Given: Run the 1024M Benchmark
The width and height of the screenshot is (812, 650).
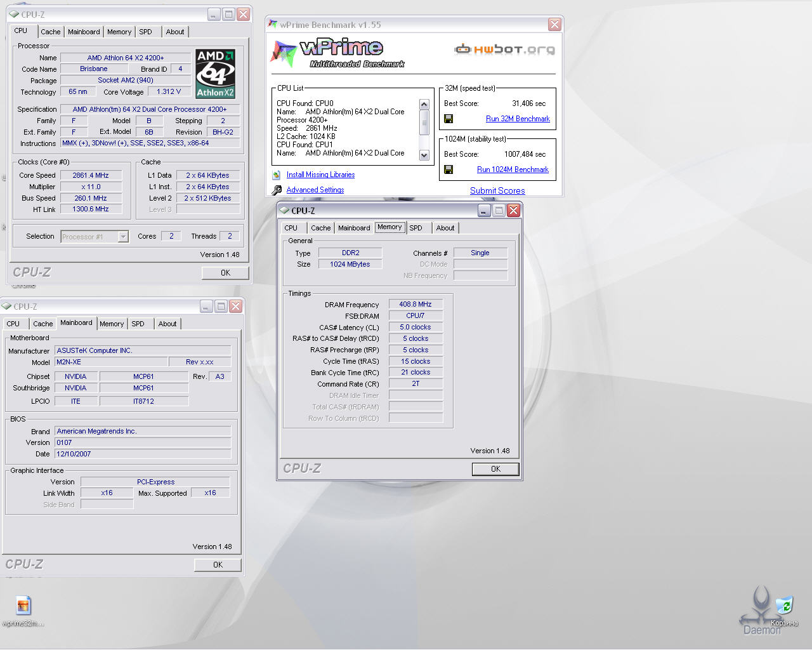Looking at the screenshot, I should point(513,169).
